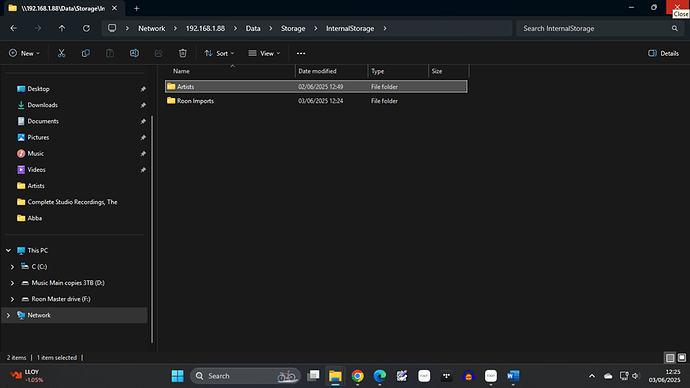
Task: Refresh the current folder
Action: coord(86,28)
